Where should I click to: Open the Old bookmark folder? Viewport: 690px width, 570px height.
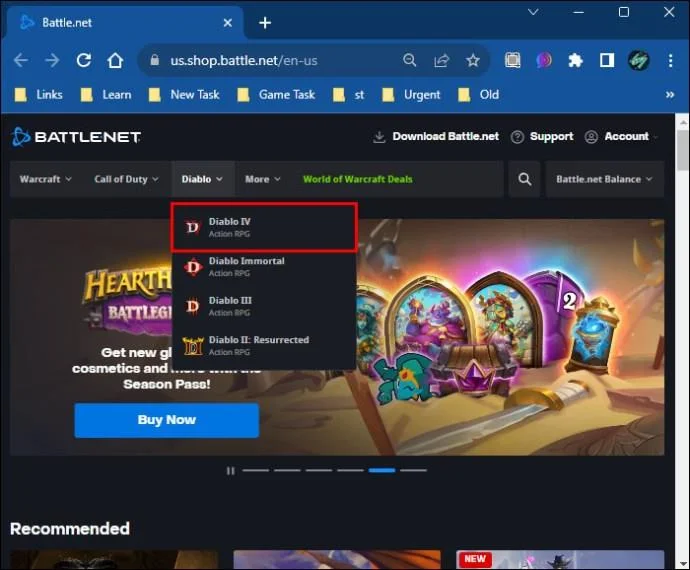click(x=479, y=95)
